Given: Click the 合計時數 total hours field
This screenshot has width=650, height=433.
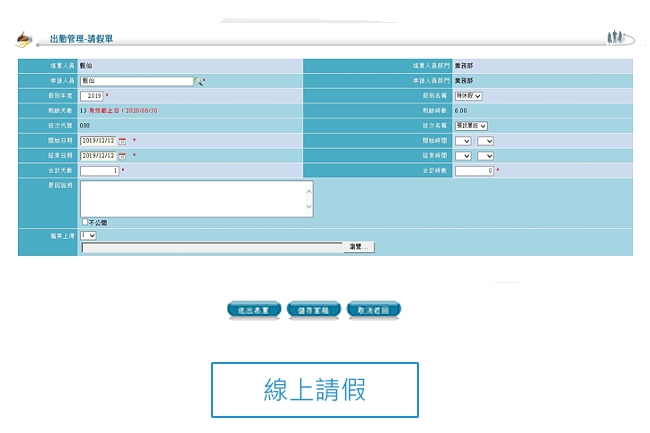Looking at the screenshot, I should 474,171.
